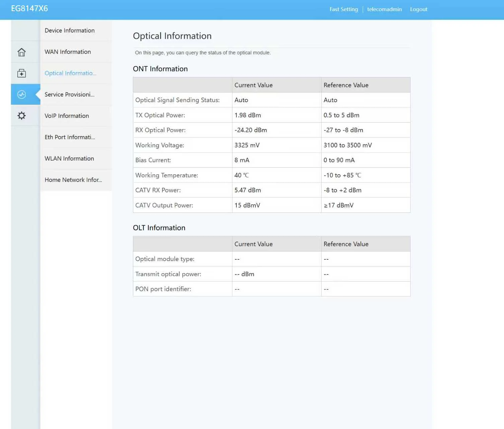Click the Fast Setting link

344,9
